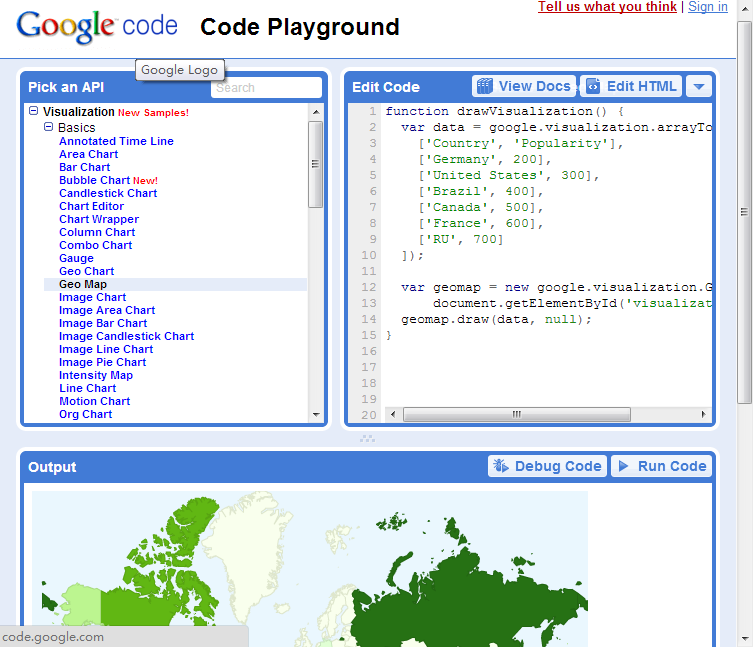Select Image Line Chart sample

click(x=106, y=349)
